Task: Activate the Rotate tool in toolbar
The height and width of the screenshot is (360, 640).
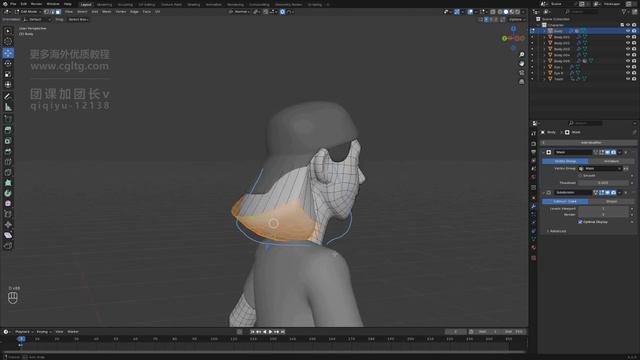Action: [x=8, y=63]
